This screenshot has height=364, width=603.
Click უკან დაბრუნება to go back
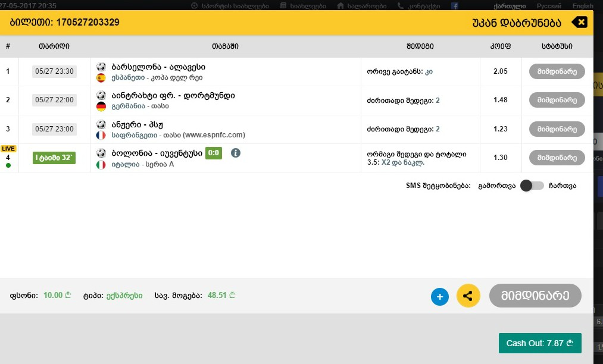(x=517, y=23)
